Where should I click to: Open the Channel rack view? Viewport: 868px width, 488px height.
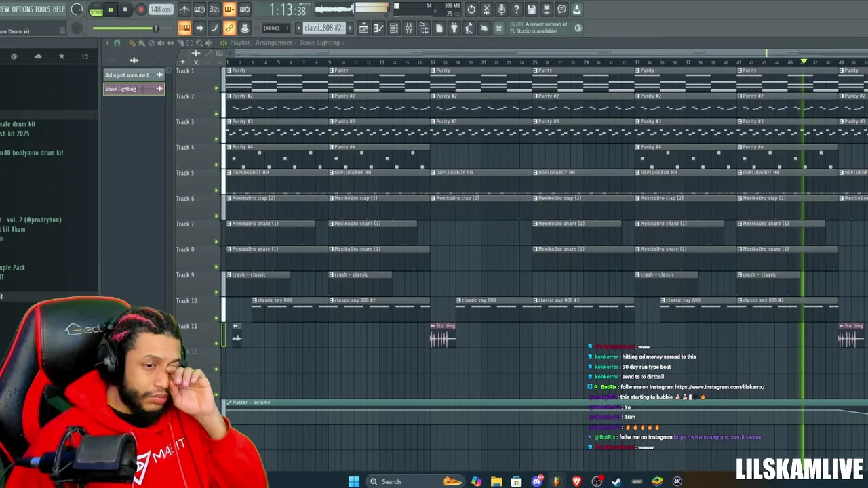393,28
